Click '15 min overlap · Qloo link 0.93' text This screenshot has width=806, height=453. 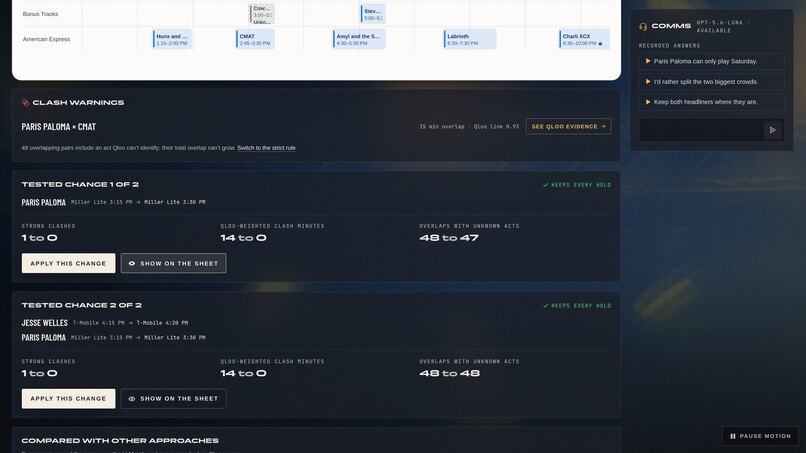(x=469, y=126)
